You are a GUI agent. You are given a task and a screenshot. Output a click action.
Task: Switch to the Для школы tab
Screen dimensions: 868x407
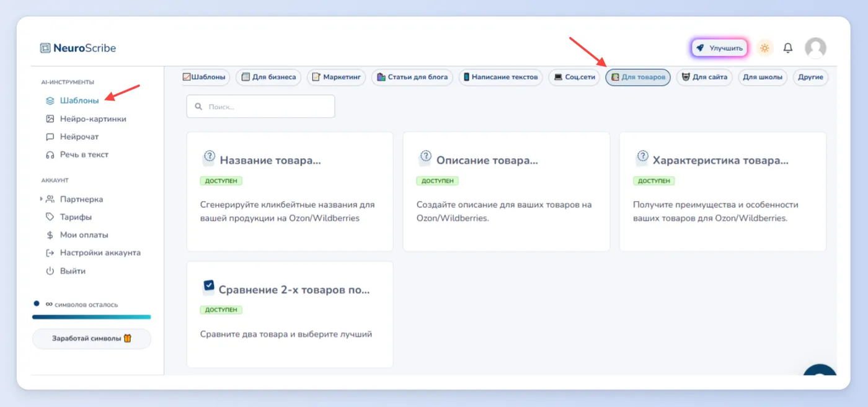tap(763, 78)
